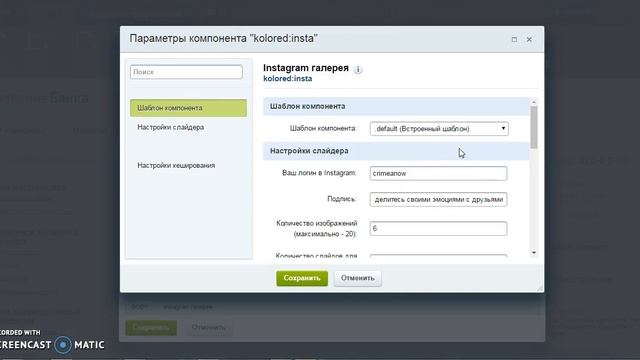Select Шаблон компонента in left panel
The image size is (640, 360).
click(x=188, y=108)
